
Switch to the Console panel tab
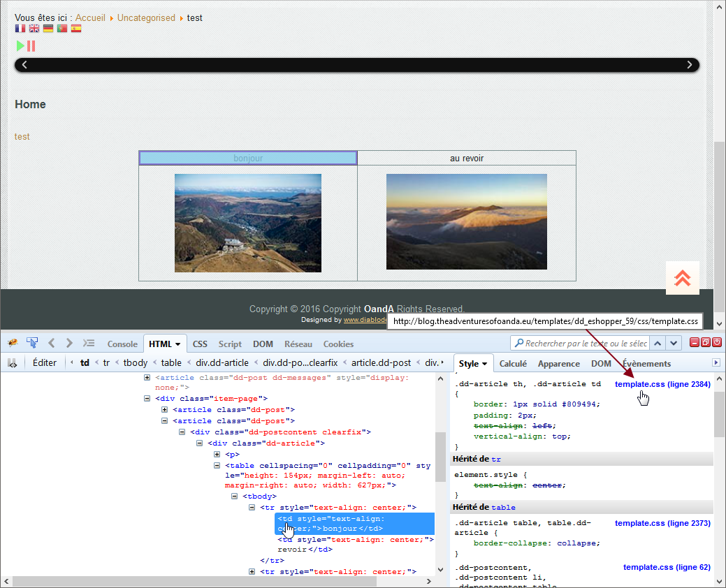[122, 344]
